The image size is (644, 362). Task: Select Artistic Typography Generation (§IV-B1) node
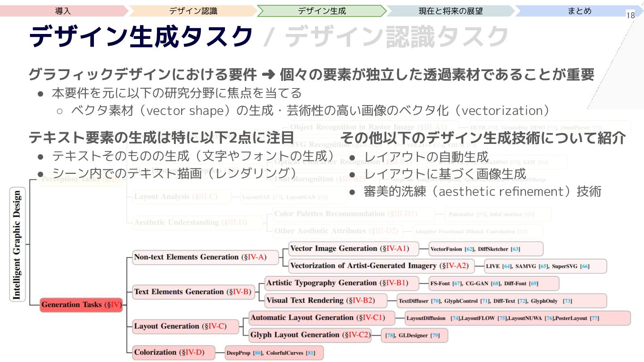(342, 283)
